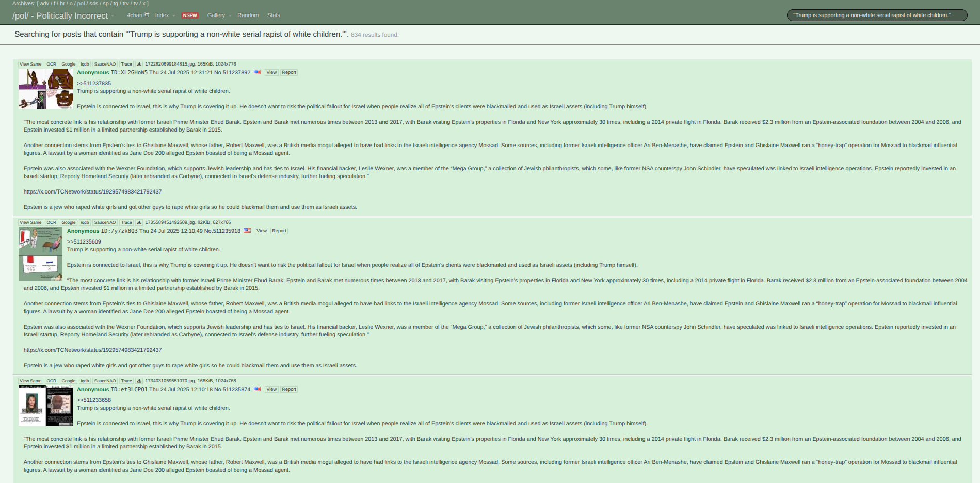Open the trv archive link

[x=125, y=3]
